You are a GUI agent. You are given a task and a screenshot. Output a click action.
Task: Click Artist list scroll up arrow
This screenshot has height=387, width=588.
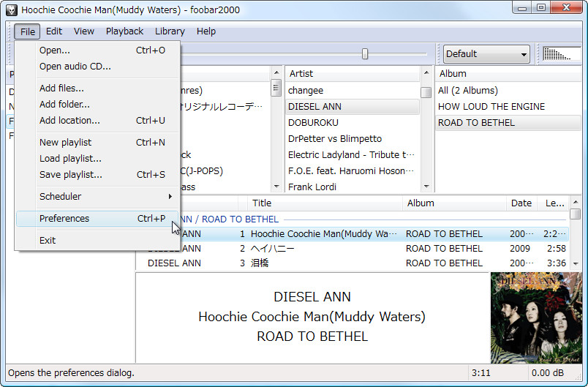(x=426, y=72)
